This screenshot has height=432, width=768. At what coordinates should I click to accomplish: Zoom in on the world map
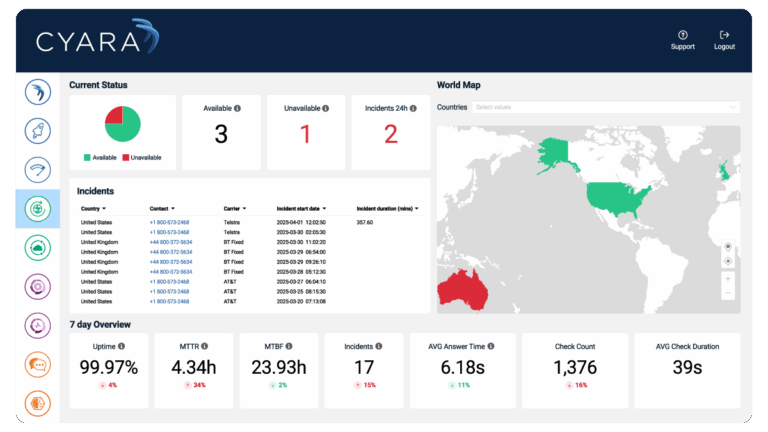(728, 278)
